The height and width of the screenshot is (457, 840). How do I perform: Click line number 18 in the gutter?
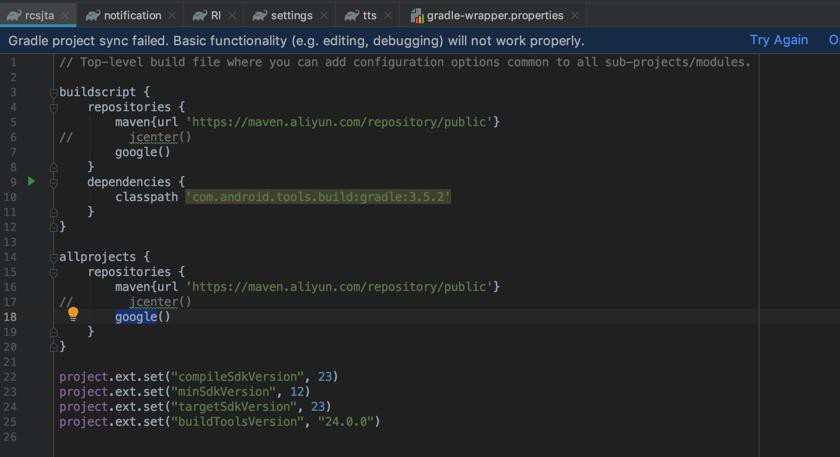point(10,317)
